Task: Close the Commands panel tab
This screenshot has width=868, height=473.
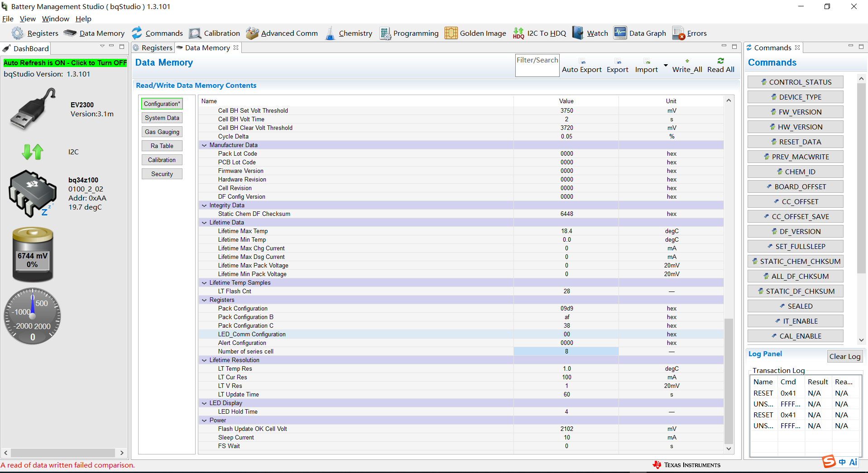Action: point(797,48)
